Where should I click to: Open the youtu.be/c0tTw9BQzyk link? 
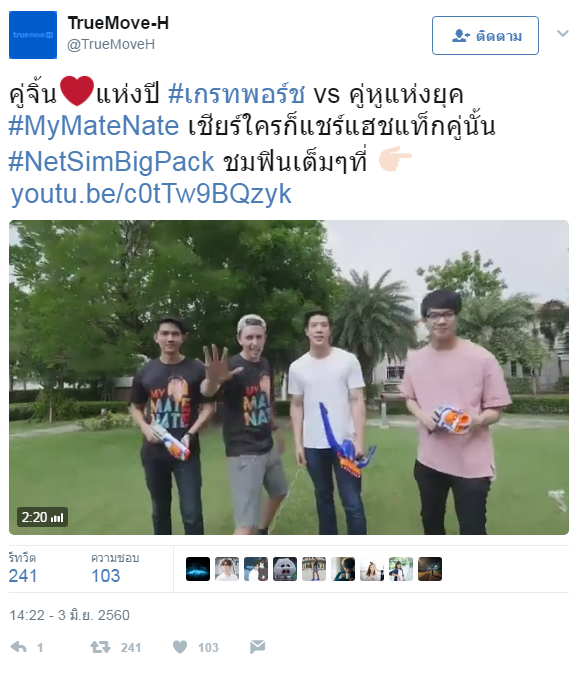pyautogui.click(x=151, y=194)
